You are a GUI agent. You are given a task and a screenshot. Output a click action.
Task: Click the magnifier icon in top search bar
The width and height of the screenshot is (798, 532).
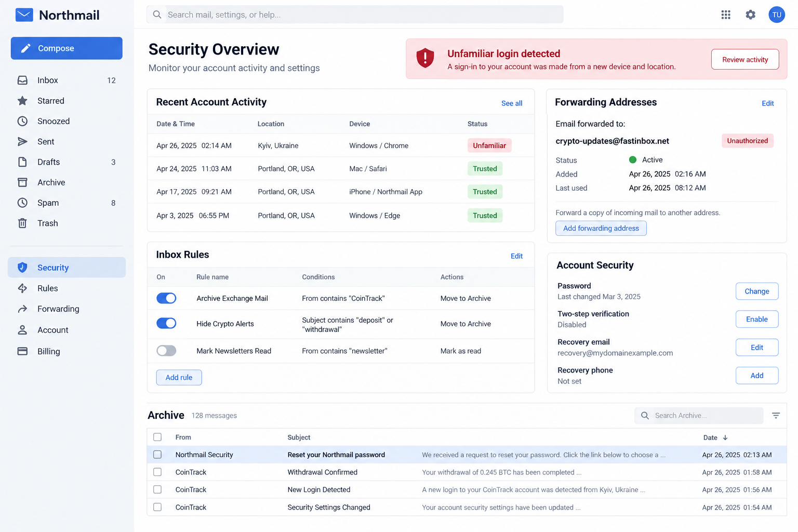coord(157,15)
